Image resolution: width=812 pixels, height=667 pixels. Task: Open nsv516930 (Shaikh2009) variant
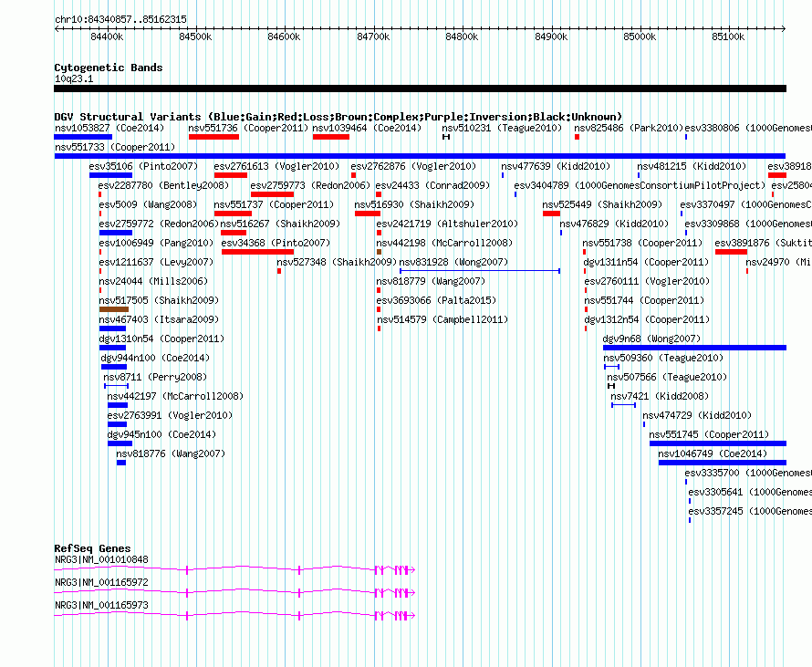(x=414, y=204)
